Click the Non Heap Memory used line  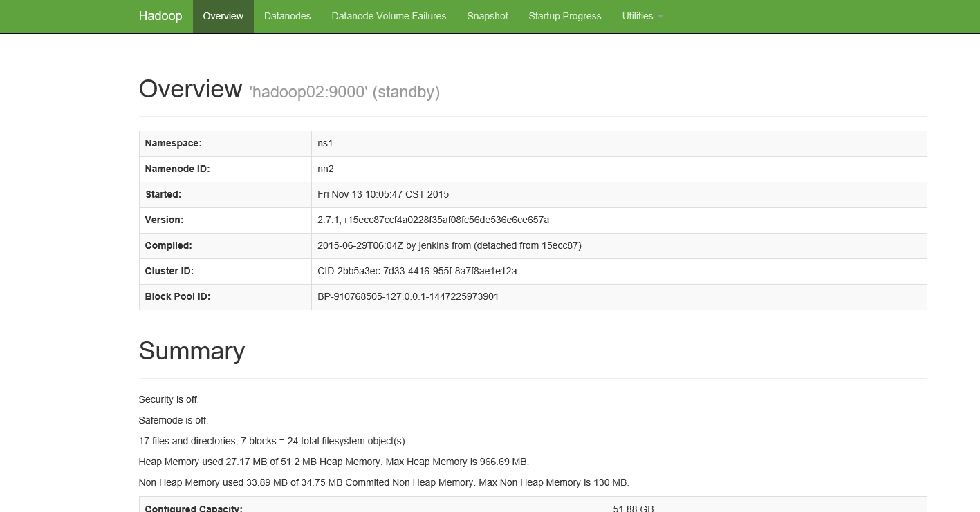(x=384, y=482)
